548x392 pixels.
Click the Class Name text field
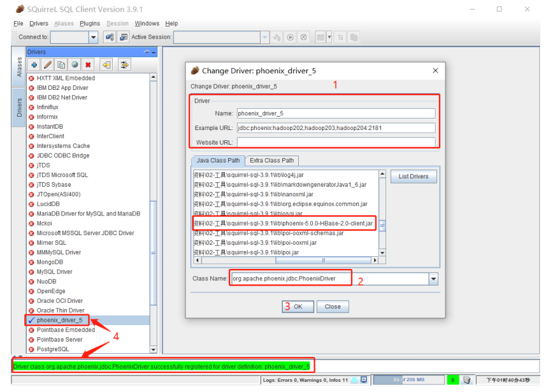tap(330, 279)
